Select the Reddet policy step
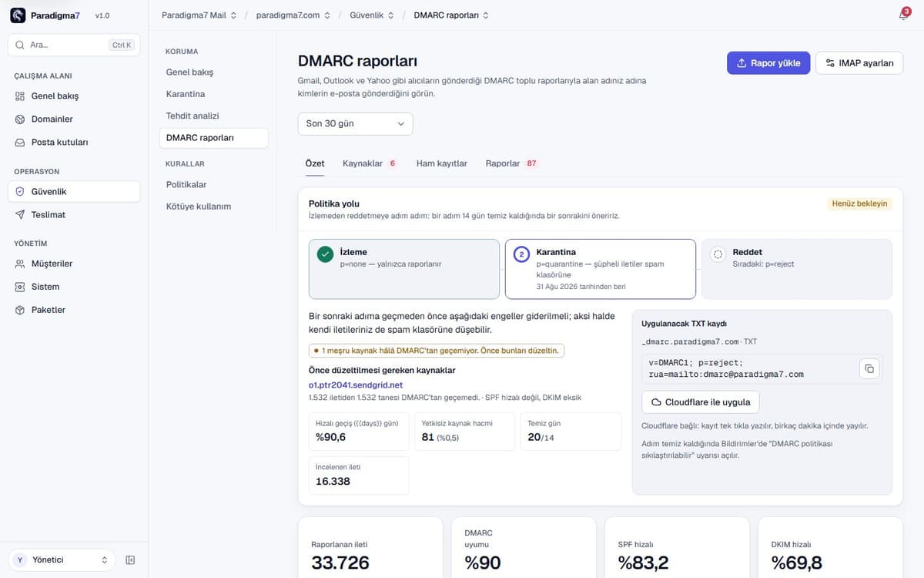 (x=797, y=269)
